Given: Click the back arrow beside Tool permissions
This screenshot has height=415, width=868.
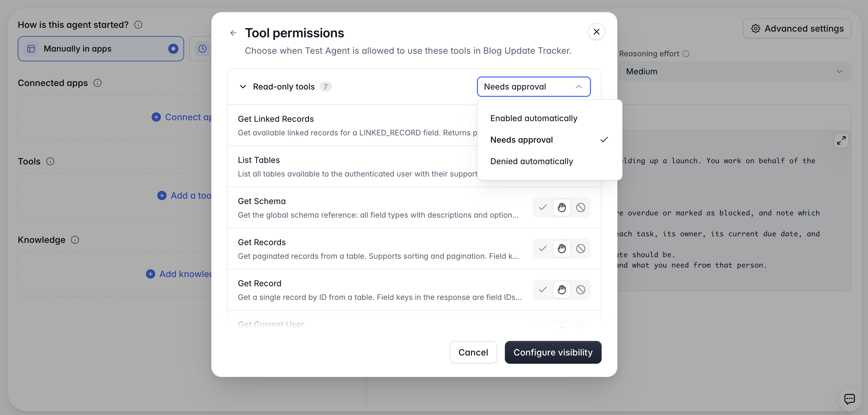Looking at the screenshot, I should [233, 33].
